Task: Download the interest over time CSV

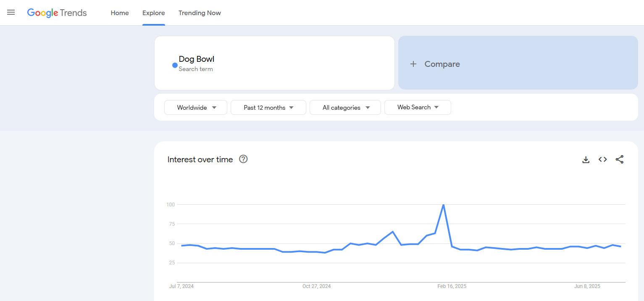Action: click(586, 160)
